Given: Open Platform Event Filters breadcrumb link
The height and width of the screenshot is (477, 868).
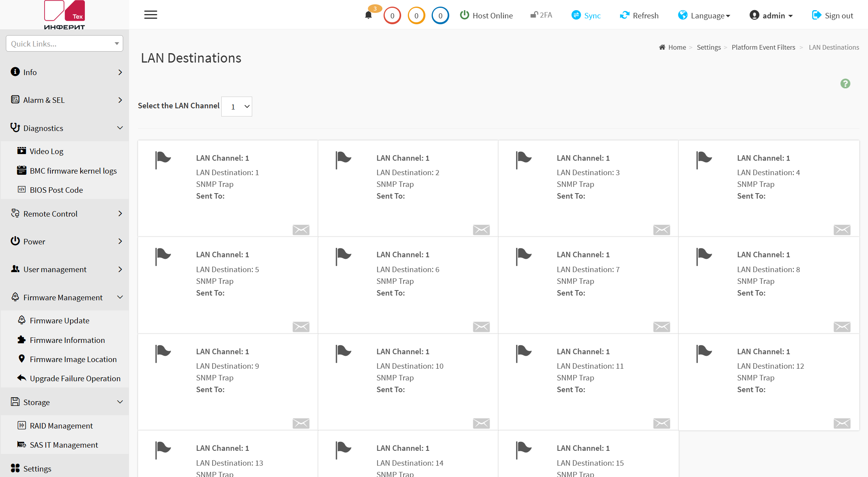Looking at the screenshot, I should (x=764, y=47).
